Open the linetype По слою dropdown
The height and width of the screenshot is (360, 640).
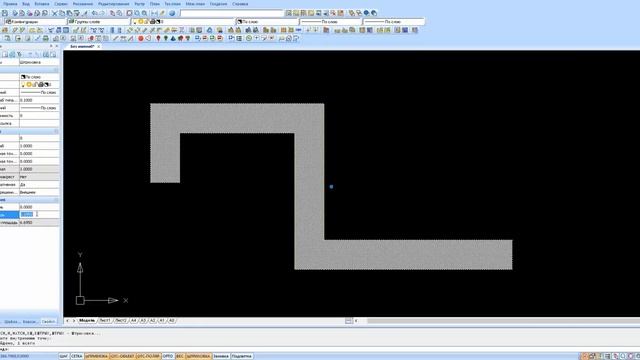tap(330, 22)
